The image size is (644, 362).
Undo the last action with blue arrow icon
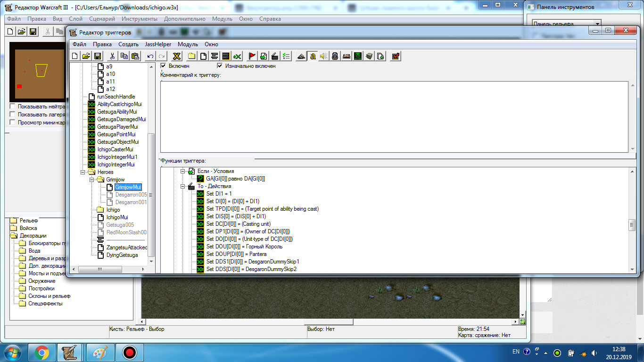(150, 56)
